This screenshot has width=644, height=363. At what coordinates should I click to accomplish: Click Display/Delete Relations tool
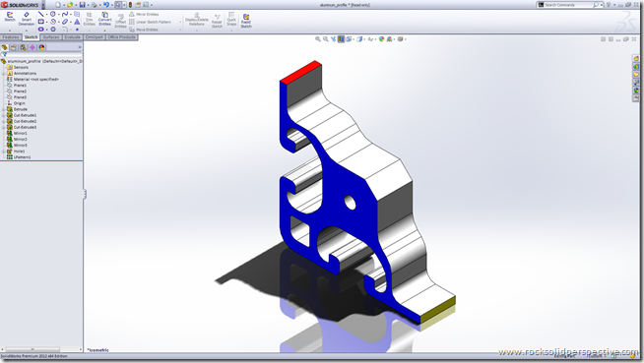(x=197, y=20)
